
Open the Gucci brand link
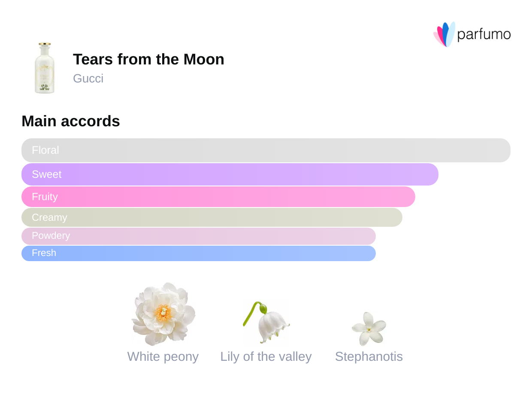88,79
